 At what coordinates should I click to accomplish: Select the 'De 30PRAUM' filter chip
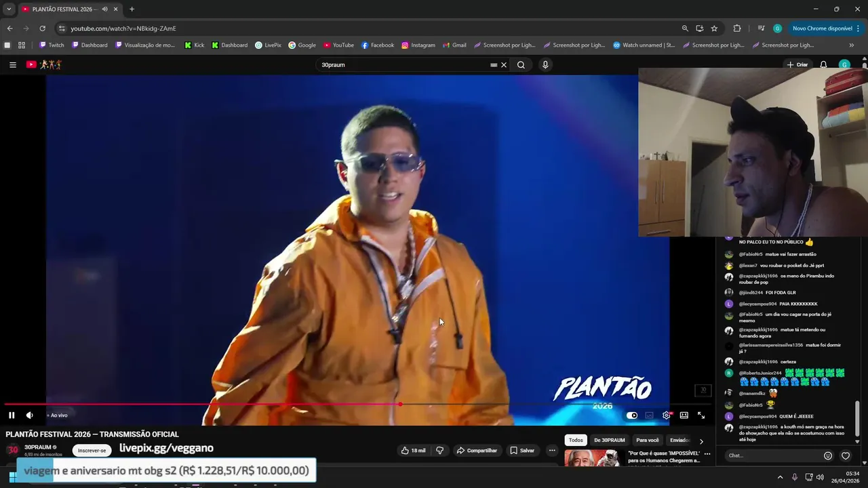[x=610, y=441]
